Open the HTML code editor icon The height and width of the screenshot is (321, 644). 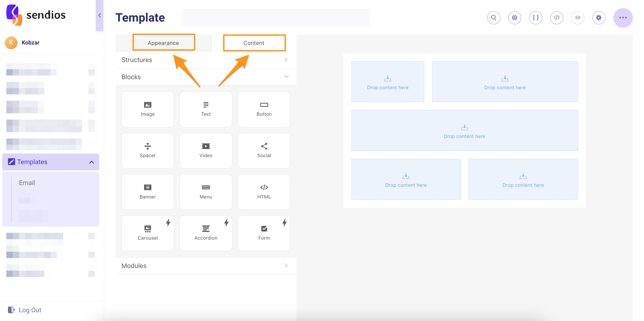556,18
